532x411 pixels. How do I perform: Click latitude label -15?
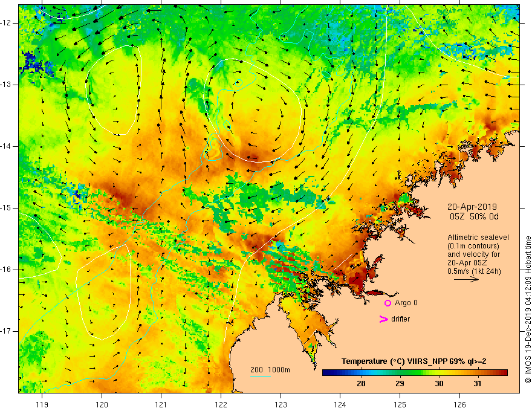point(6,208)
